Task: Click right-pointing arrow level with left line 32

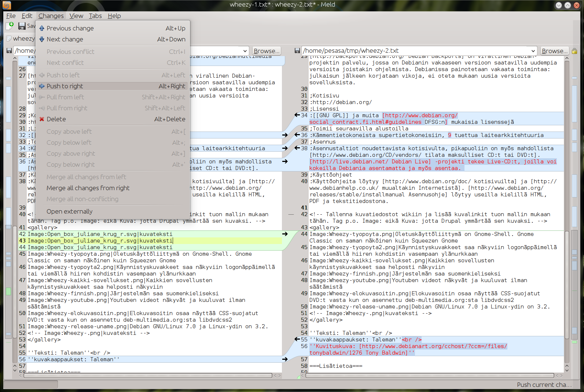Action: tap(285, 135)
